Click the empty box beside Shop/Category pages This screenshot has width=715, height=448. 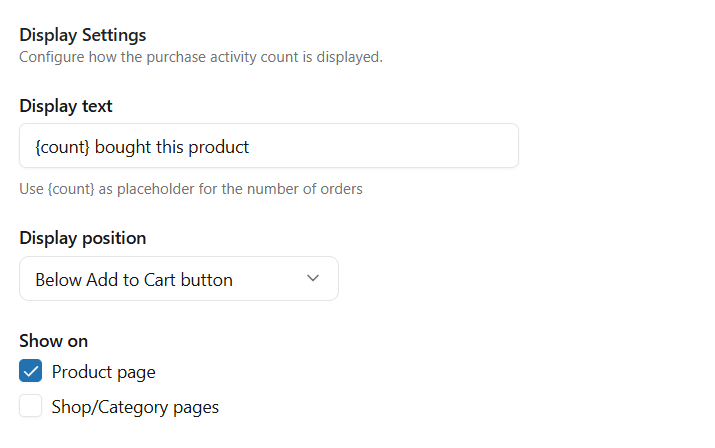point(31,406)
